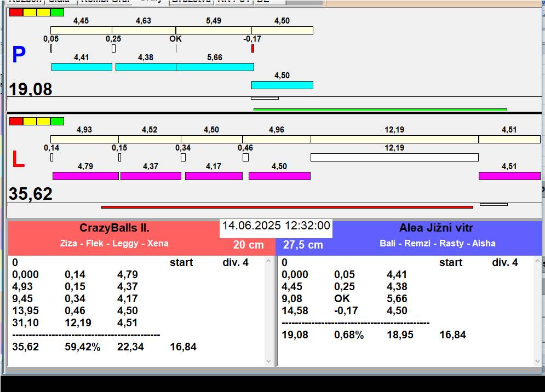Click the red start light in lane P
Screen dimensions: 545x392
[x=16, y=12]
